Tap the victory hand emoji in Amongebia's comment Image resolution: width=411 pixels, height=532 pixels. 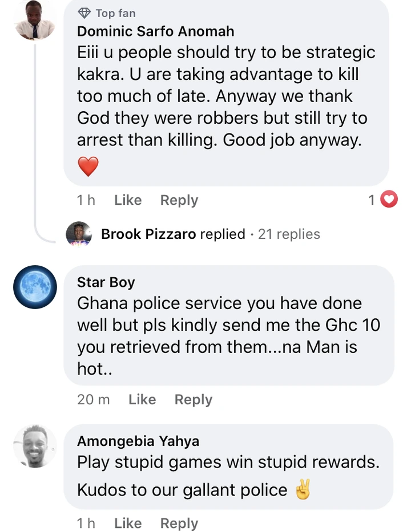click(303, 490)
